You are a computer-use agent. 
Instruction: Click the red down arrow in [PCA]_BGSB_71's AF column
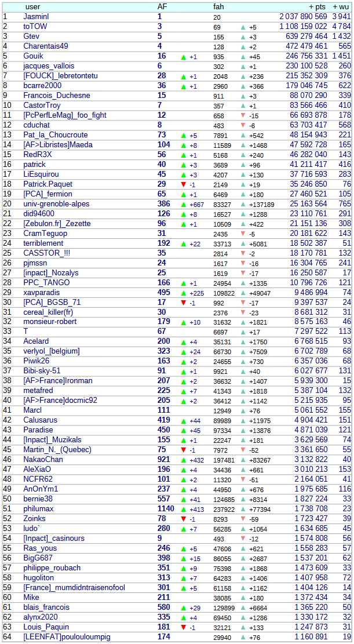[x=184, y=303]
